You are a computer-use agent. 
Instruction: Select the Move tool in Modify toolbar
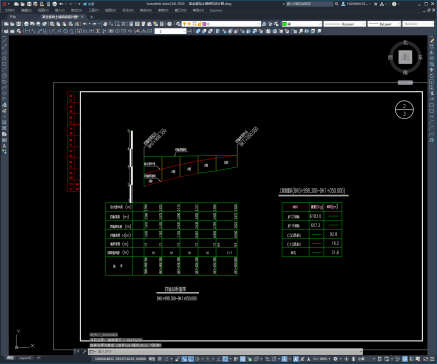point(432,70)
